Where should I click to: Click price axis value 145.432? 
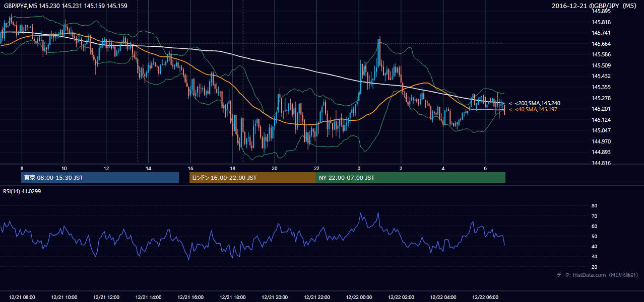tap(601, 76)
